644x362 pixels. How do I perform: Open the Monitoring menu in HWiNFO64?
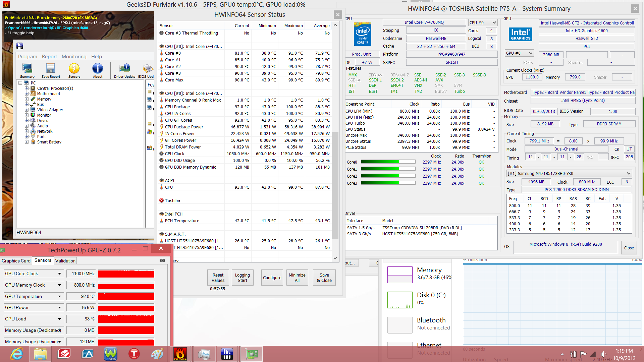tap(74, 57)
